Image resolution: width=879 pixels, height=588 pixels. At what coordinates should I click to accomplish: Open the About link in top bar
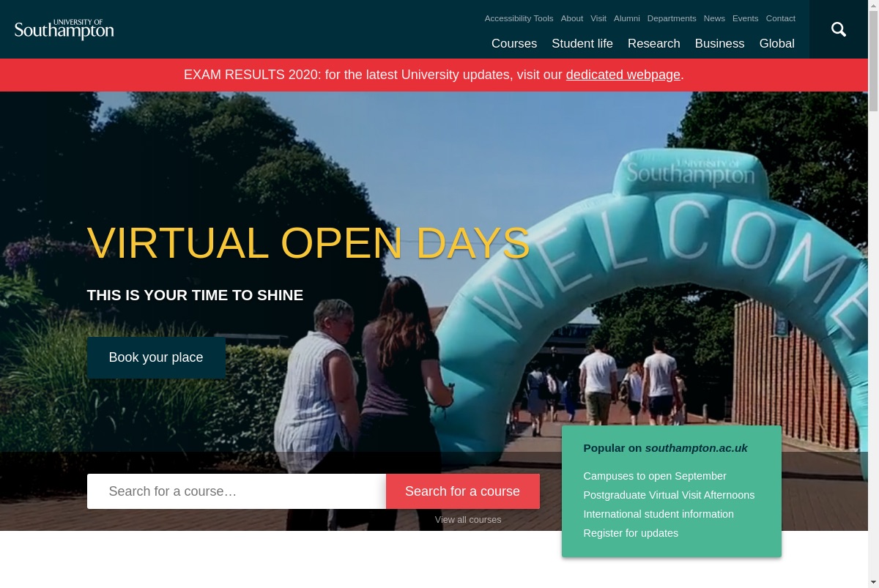coord(572,18)
